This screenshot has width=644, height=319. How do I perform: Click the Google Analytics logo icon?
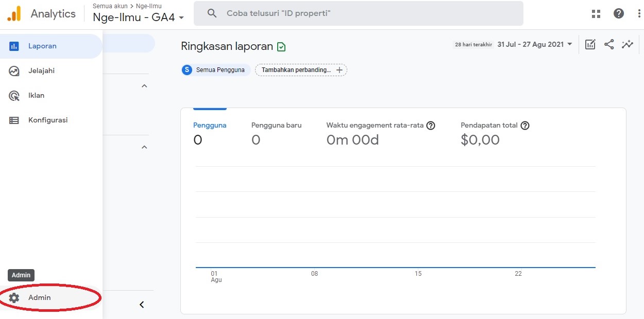14,13
